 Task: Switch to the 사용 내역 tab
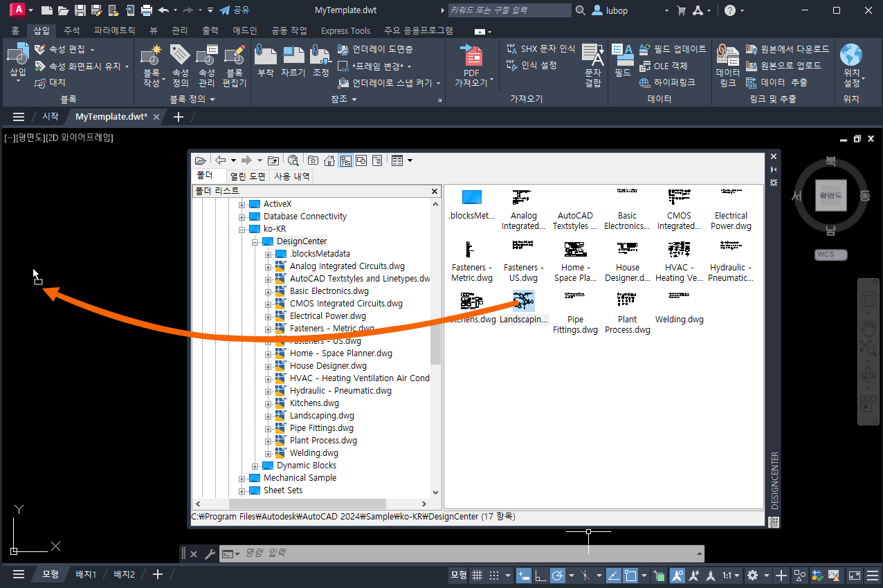291,176
